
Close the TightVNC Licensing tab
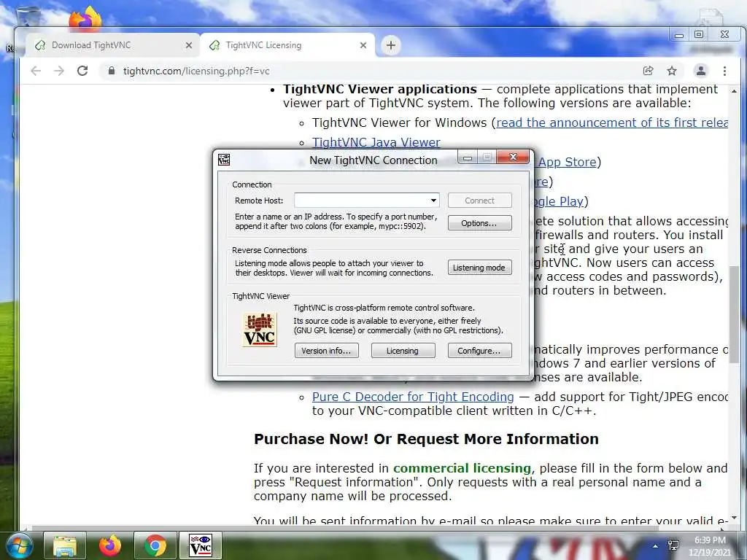(363, 45)
